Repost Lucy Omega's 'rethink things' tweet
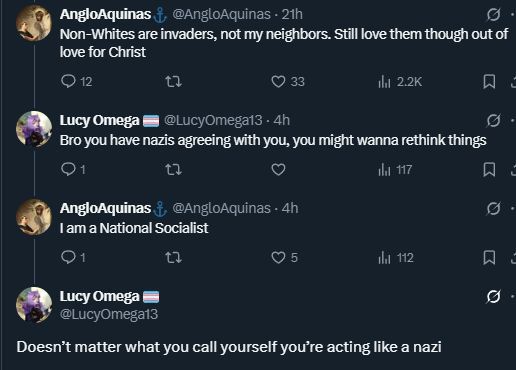Screen dimensions: 516x370 (x=174, y=169)
